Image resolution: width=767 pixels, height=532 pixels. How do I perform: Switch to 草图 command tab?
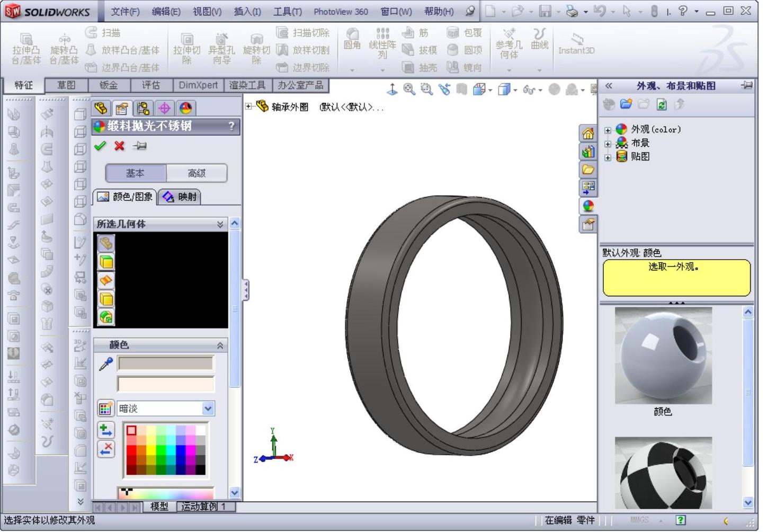(x=66, y=85)
